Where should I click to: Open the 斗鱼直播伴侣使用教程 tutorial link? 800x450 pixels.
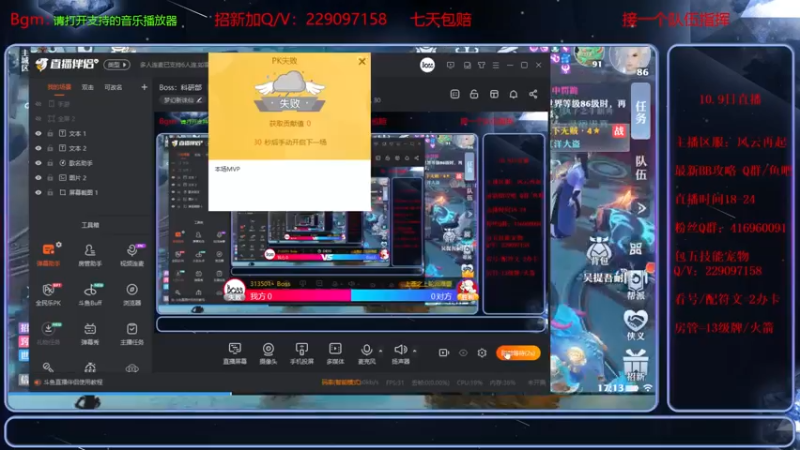coord(72,382)
